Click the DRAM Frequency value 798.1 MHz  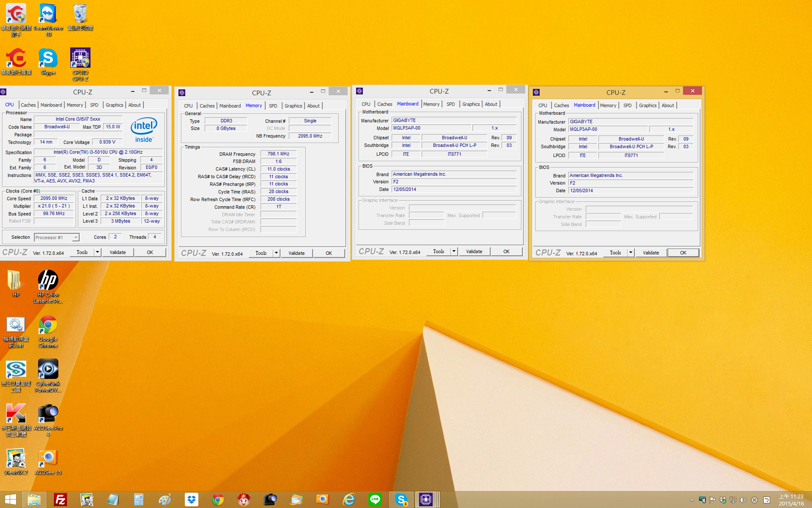coord(278,154)
